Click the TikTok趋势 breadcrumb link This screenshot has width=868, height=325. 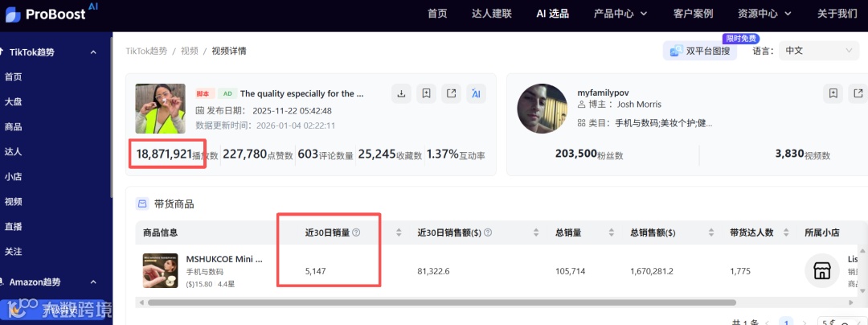click(x=146, y=51)
